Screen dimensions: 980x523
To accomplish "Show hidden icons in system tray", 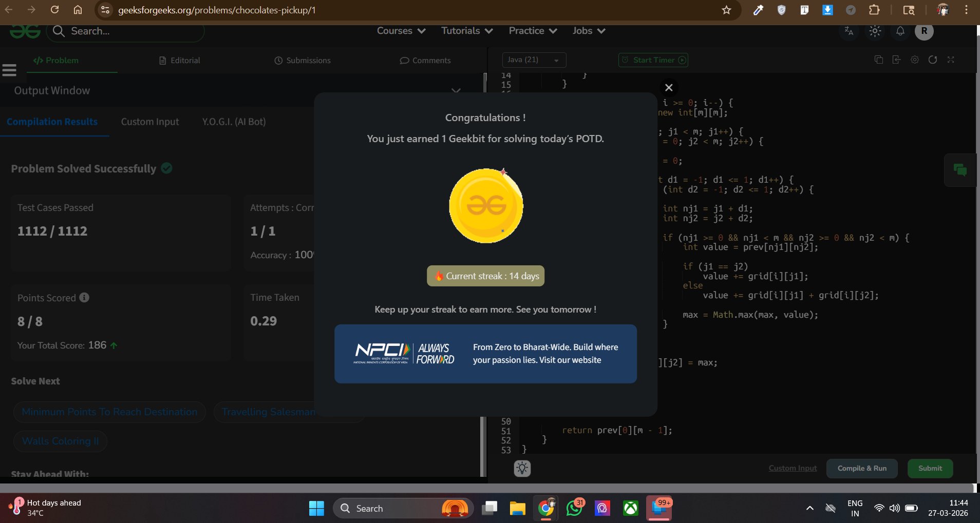I will pyautogui.click(x=810, y=508).
